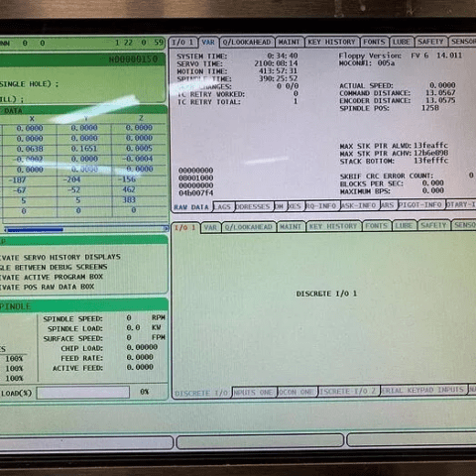Open the PIGOT-INFO sub-tab
The height and width of the screenshot is (476, 476).
click(x=420, y=204)
